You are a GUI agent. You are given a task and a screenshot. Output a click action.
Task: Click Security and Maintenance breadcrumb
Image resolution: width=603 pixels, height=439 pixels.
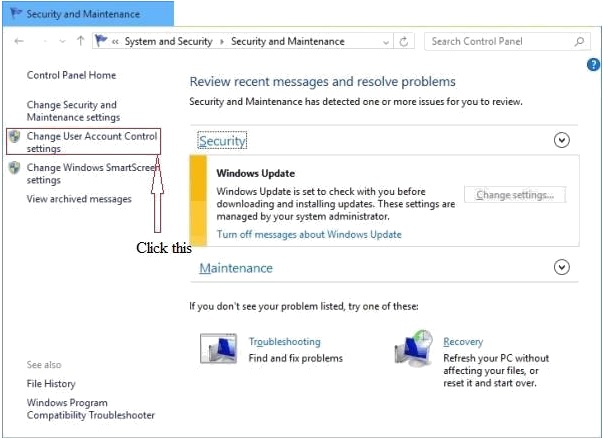[288, 42]
